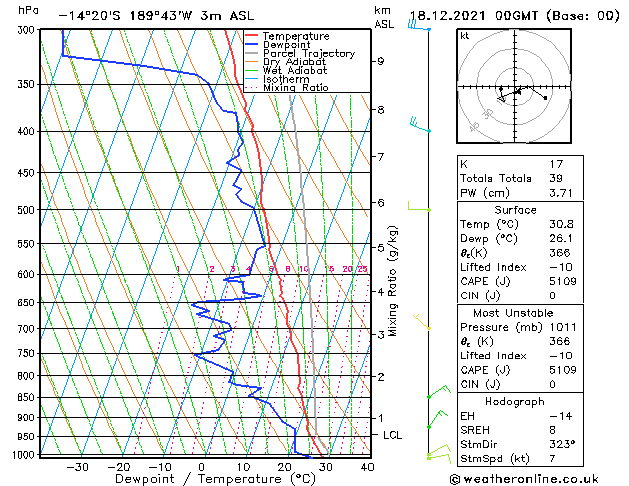Click the surface Dewp value 26.1
Screen dimensions: 629x486
561,239
